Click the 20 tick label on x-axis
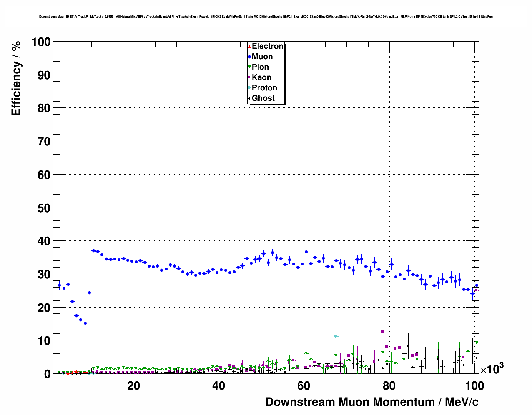The width and height of the screenshot is (532, 415). [133, 386]
